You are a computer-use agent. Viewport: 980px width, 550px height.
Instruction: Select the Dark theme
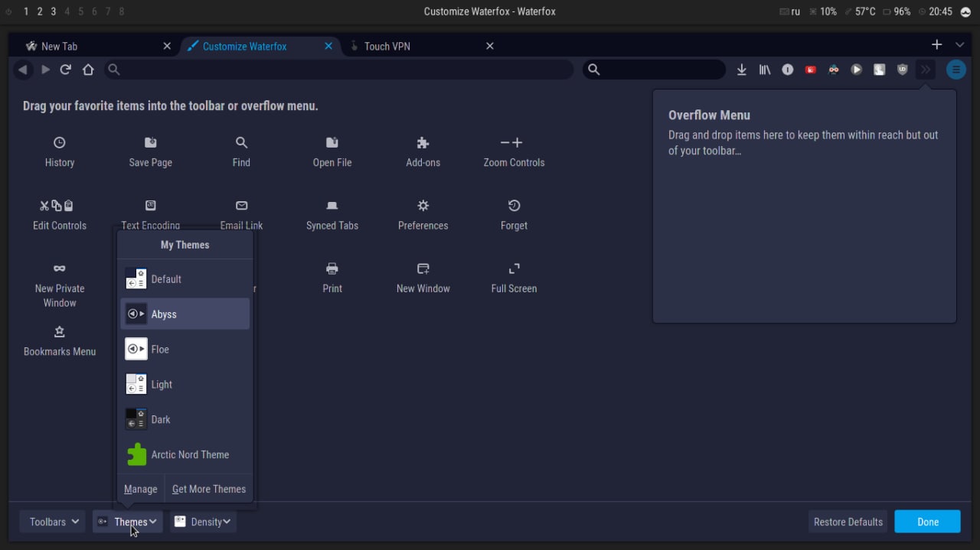tap(185, 419)
